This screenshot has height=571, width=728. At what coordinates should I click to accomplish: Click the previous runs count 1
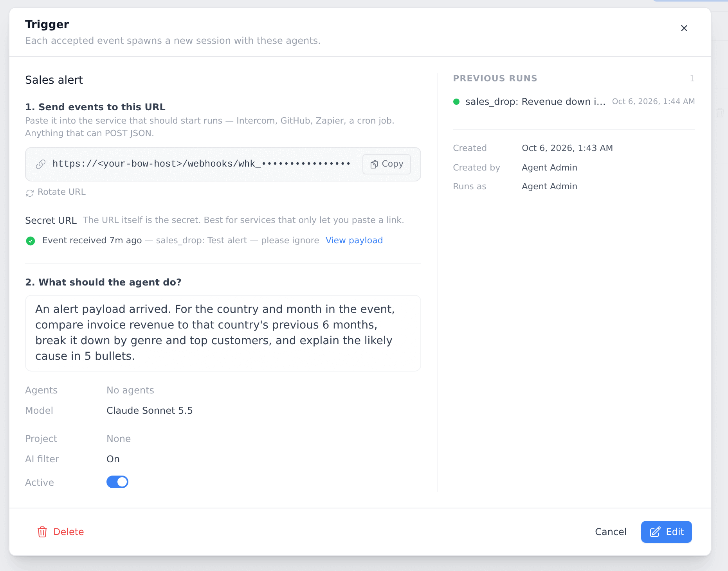tap(692, 79)
